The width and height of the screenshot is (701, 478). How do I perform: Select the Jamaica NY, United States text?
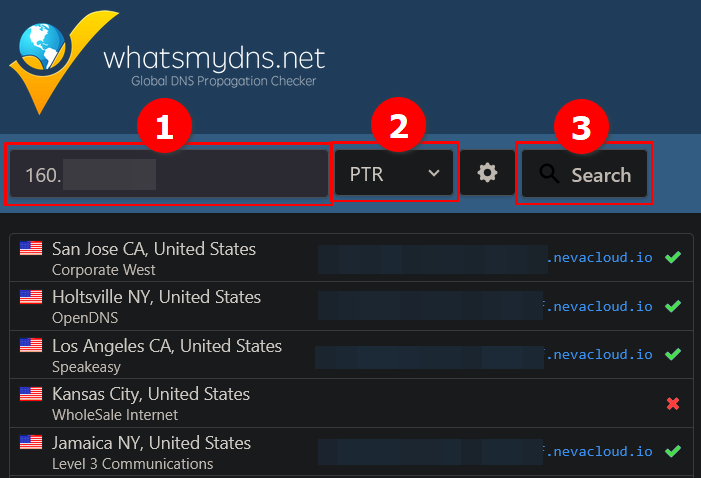pyautogui.click(x=151, y=443)
